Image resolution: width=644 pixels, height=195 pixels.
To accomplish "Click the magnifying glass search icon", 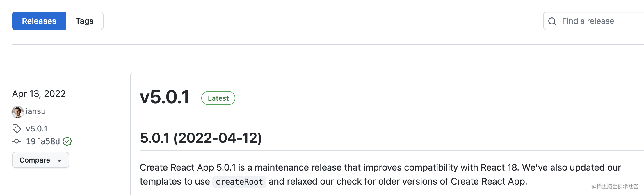I will coord(552,21).
